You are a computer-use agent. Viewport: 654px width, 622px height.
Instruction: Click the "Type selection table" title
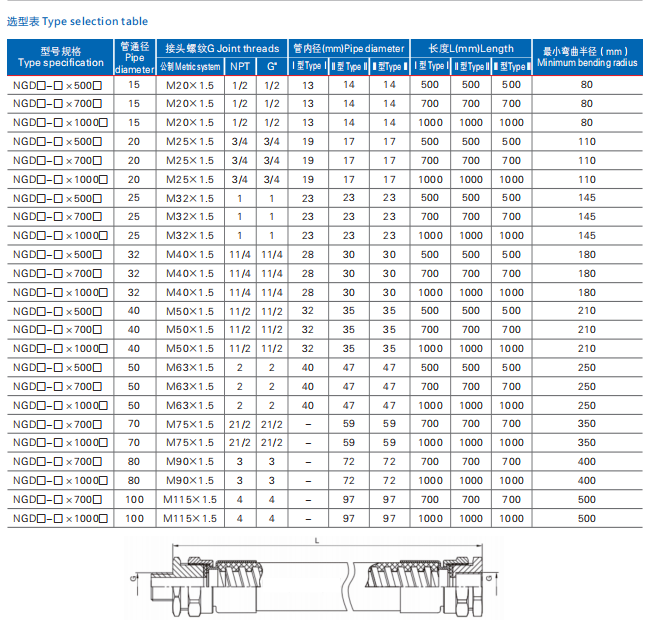(x=77, y=21)
